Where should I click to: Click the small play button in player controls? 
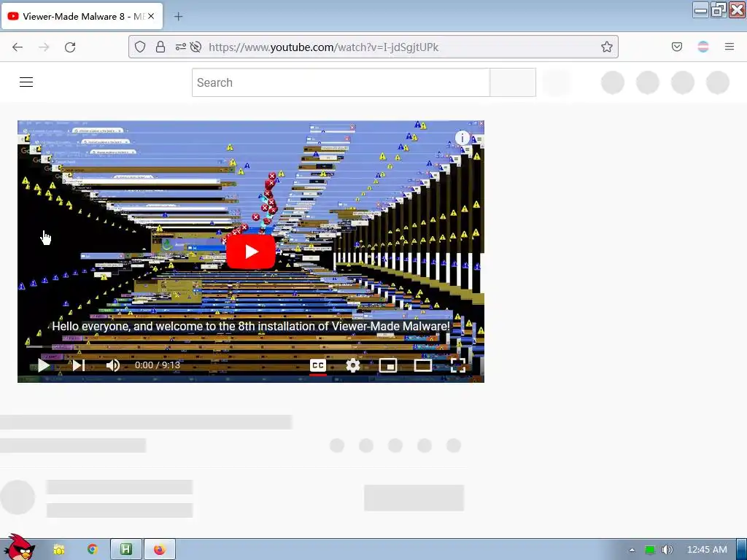click(x=44, y=365)
